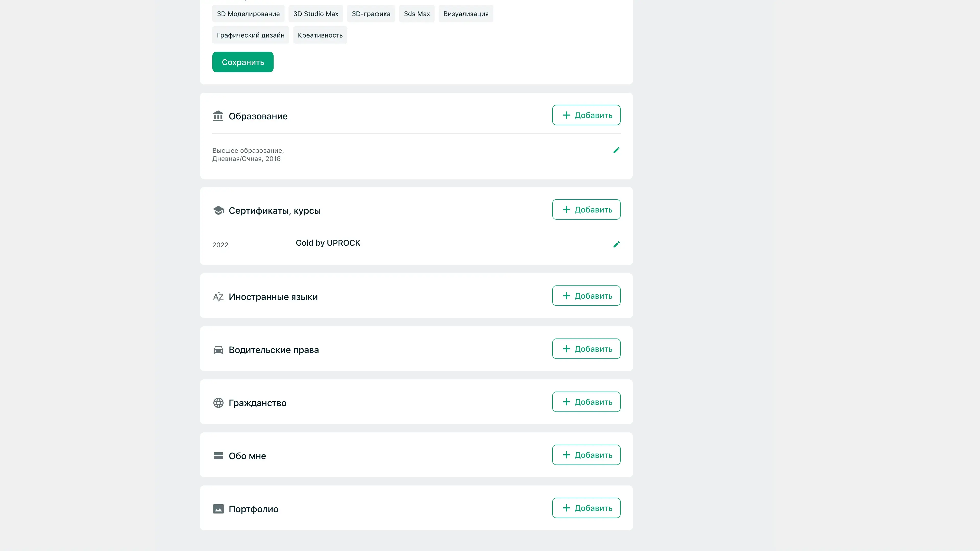The width and height of the screenshot is (980, 551).
Task: Add a portfolio item
Action: click(586, 508)
